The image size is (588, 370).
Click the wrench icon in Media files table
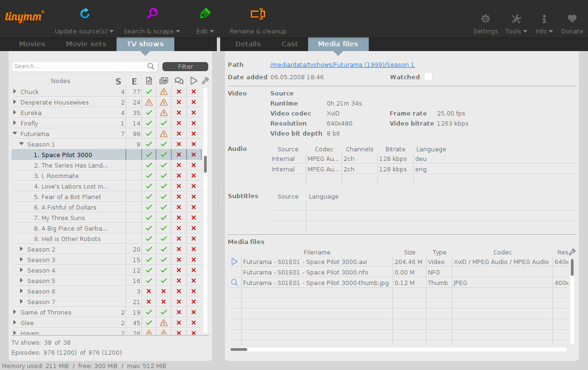tap(572, 252)
